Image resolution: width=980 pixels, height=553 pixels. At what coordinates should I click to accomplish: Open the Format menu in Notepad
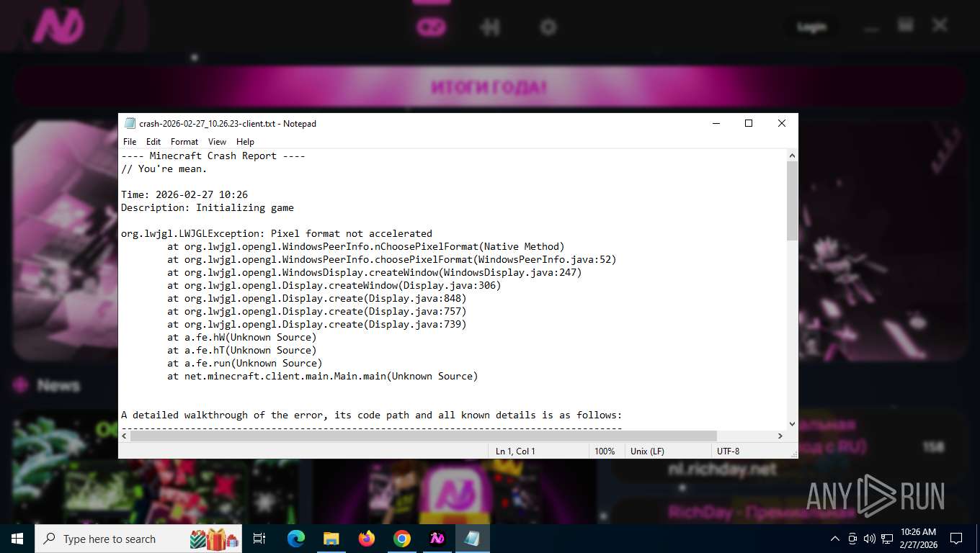(184, 142)
